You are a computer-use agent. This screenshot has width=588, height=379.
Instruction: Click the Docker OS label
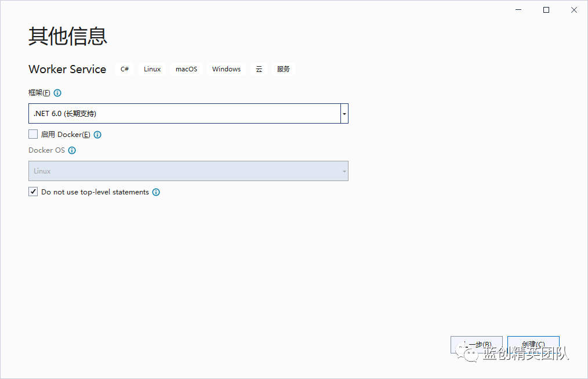pyautogui.click(x=46, y=150)
